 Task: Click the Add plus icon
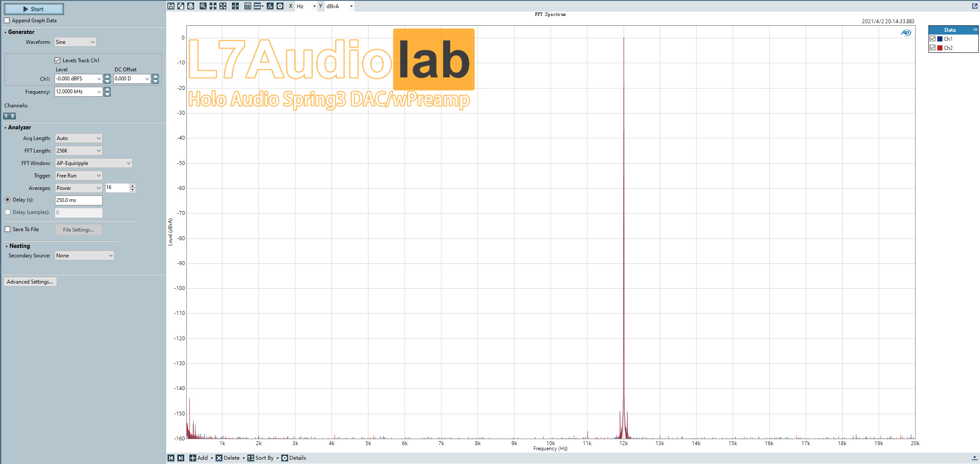[x=193, y=458]
